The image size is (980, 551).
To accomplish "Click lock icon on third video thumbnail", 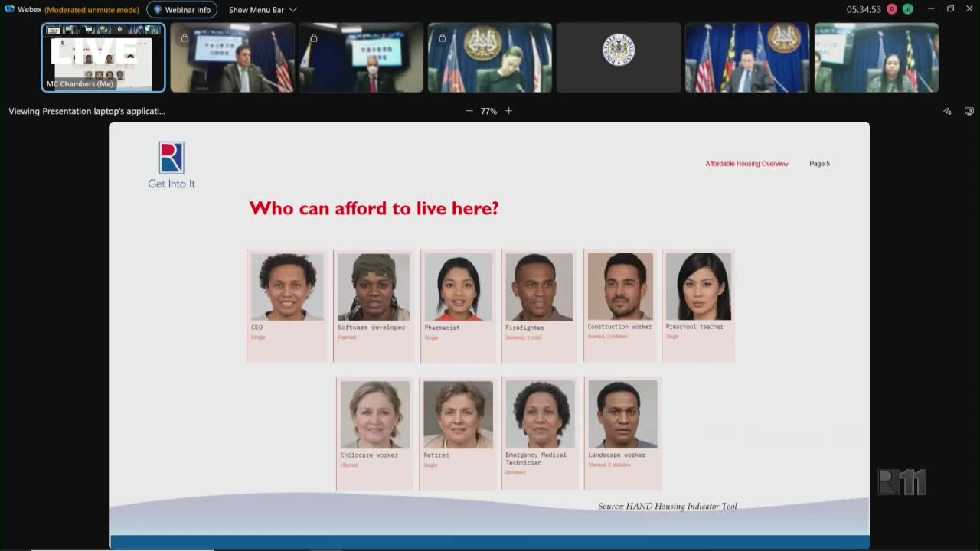I will (313, 37).
